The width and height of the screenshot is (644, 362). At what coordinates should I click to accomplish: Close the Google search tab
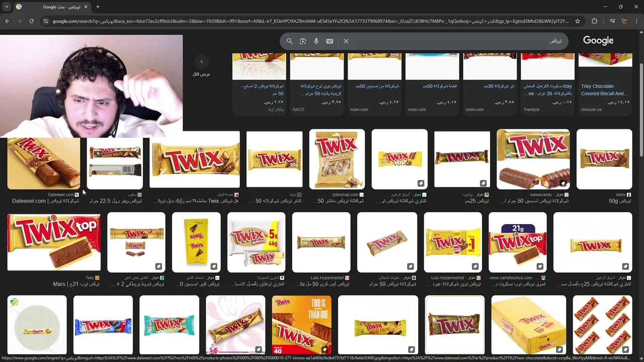[85, 7]
